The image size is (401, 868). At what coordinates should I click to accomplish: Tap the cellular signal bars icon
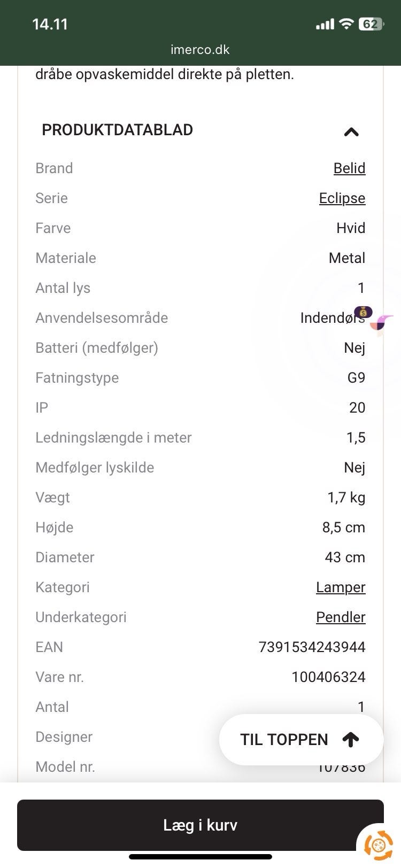tap(325, 25)
